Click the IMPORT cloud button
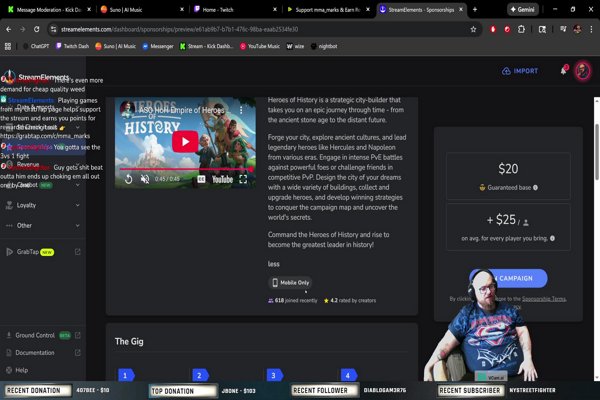Screen dimensions: 600x400 [x=520, y=71]
